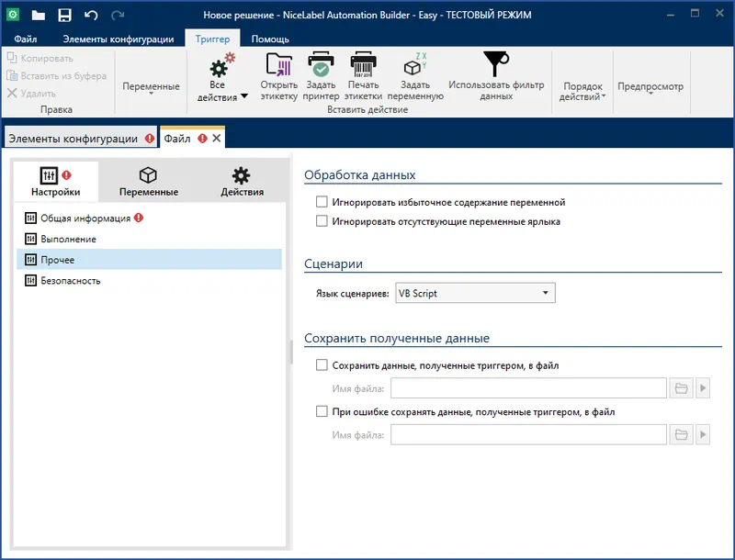The image size is (735, 560).
Task: Click the error icon next to Общая информация
Action: pyautogui.click(x=139, y=218)
